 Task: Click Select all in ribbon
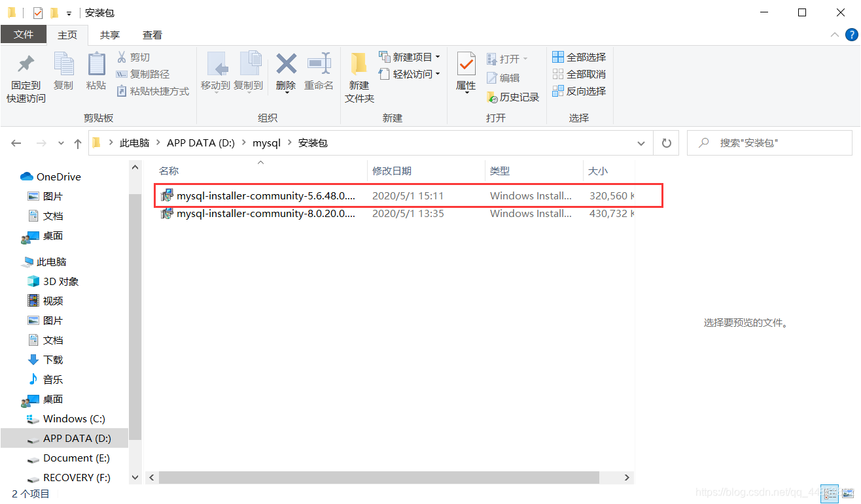579,58
